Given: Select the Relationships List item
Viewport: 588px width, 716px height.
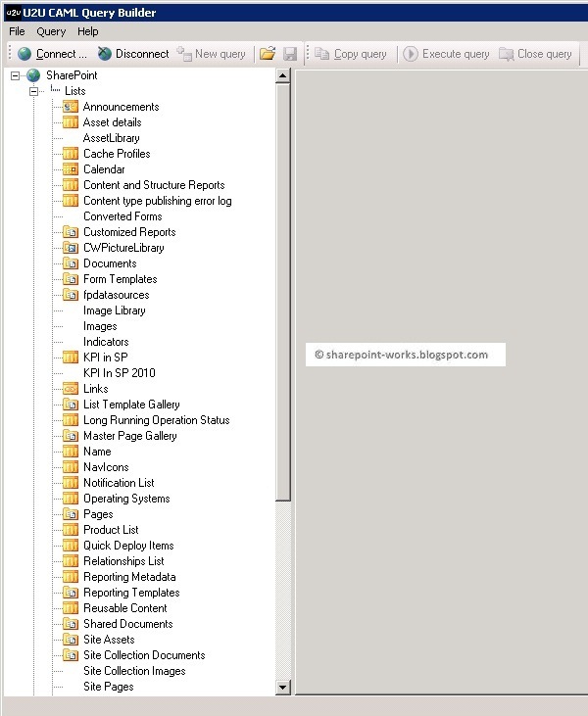Looking at the screenshot, I should tap(123, 561).
